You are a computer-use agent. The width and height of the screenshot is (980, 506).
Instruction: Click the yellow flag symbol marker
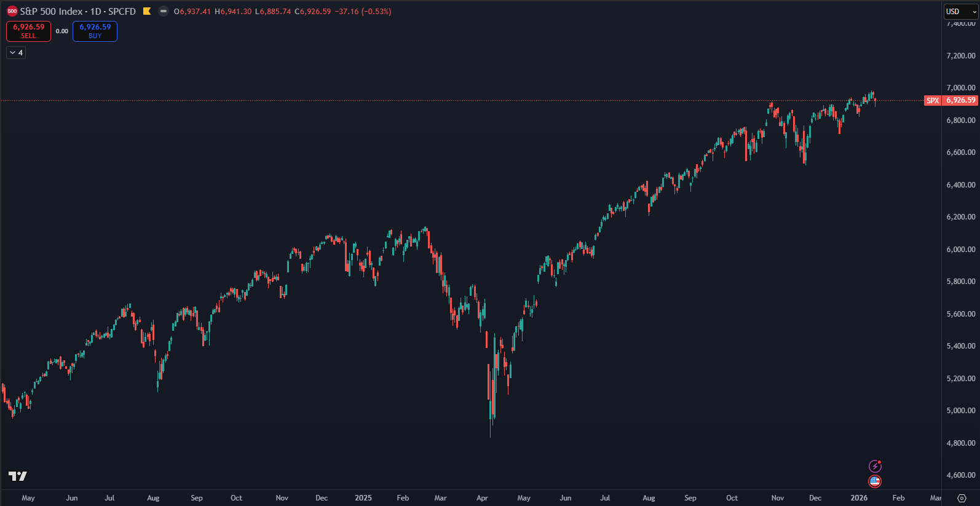coord(147,11)
